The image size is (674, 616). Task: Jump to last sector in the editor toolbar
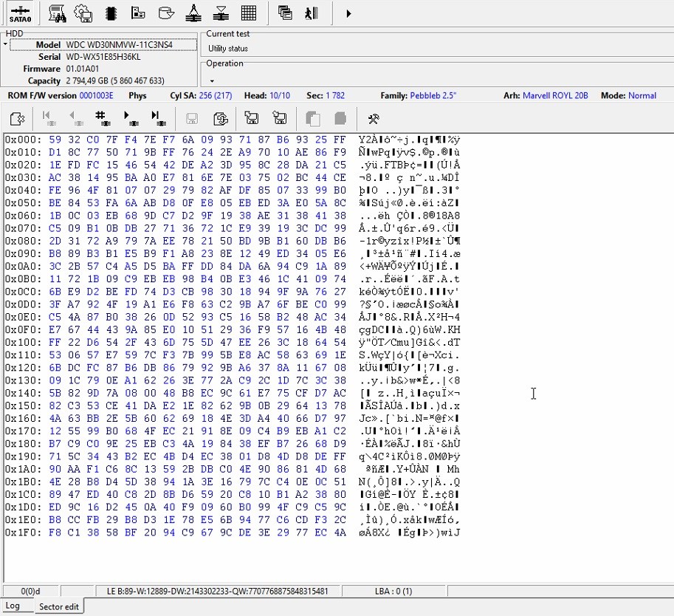157,118
